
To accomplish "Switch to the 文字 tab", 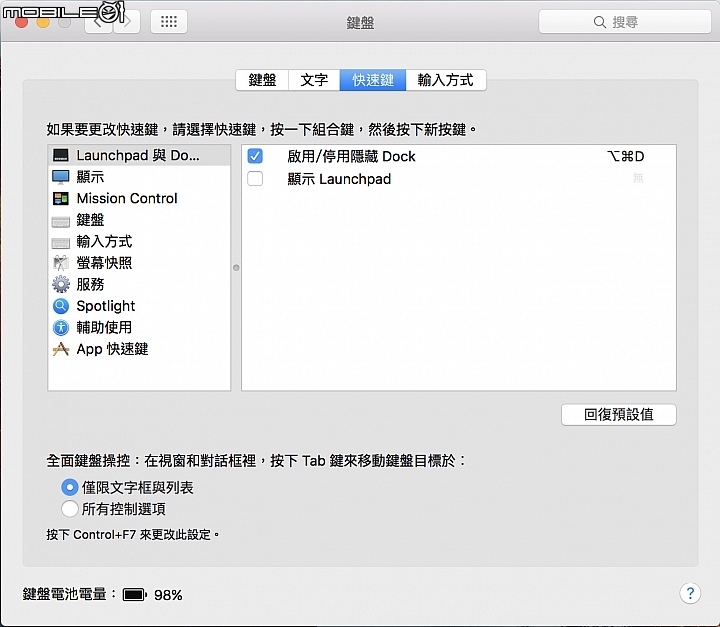I will coord(314,80).
